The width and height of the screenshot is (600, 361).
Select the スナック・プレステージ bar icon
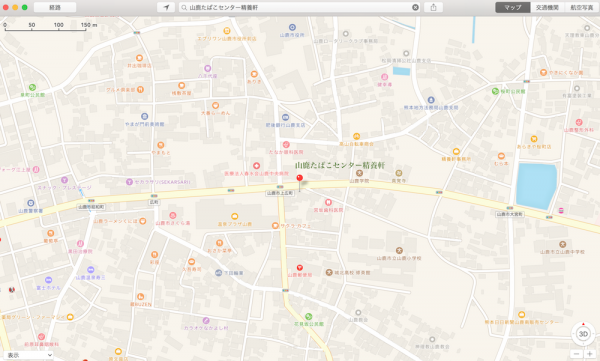click(64, 180)
